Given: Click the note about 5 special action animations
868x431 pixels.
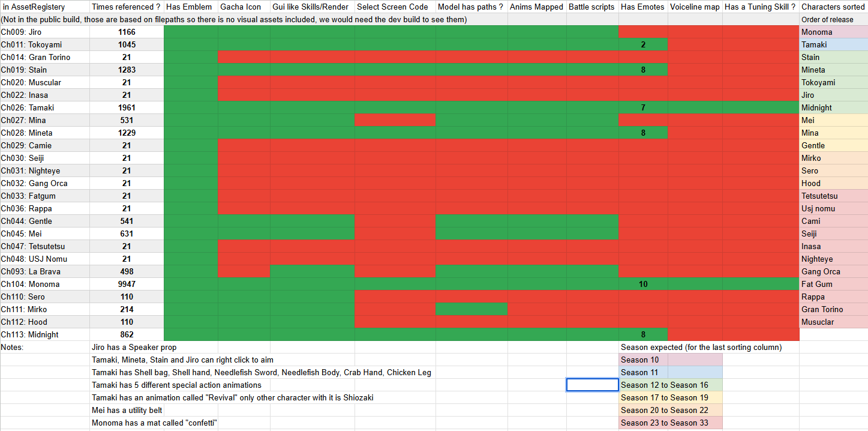Looking at the screenshot, I should click(176, 385).
